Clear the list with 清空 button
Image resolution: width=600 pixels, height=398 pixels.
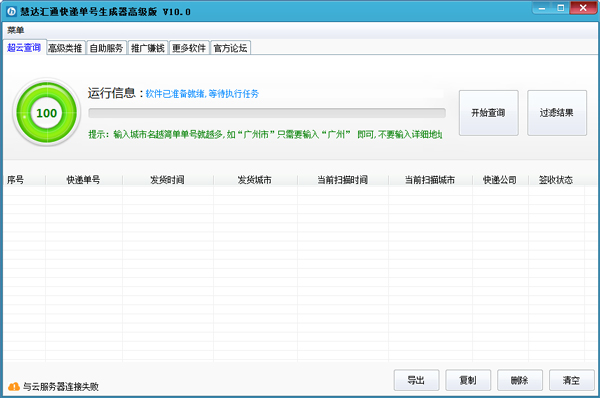(x=572, y=380)
